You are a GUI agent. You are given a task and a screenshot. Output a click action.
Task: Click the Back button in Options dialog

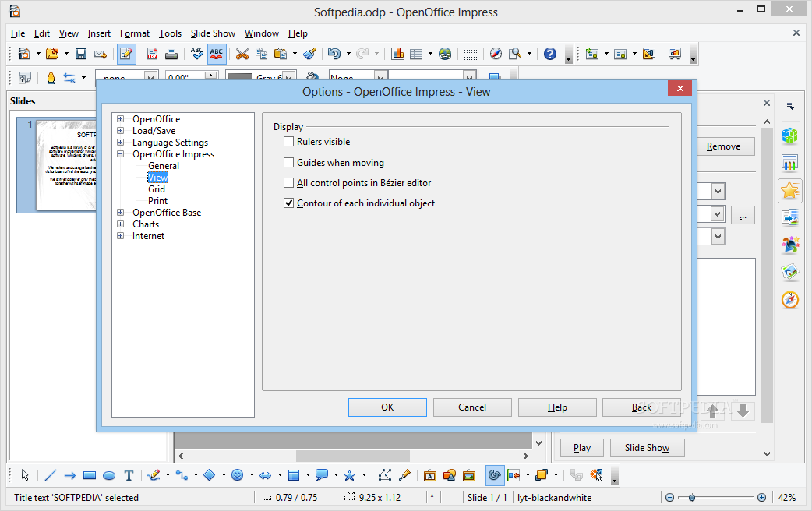coord(641,407)
